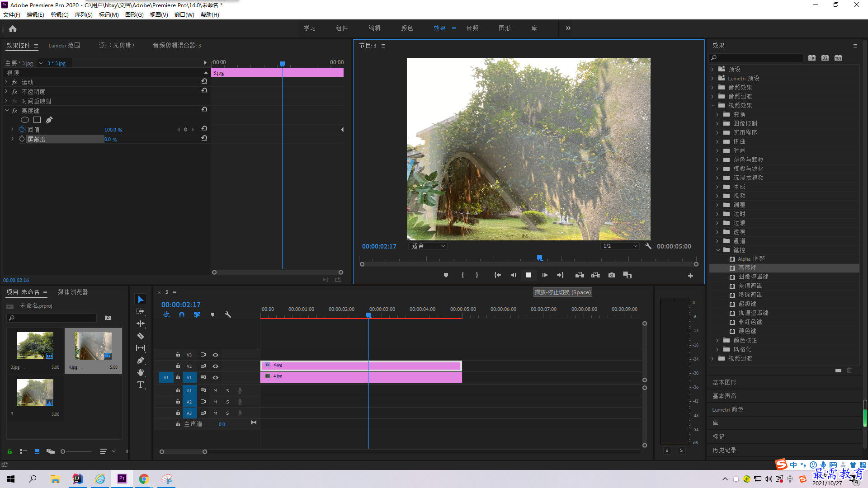Select the Track Select Forward tool
The height and width of the screenshot is (488, 868).
141,311
